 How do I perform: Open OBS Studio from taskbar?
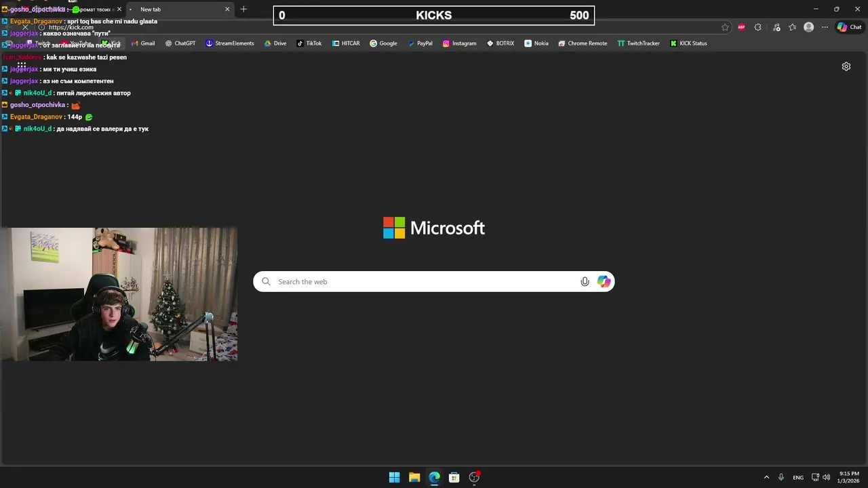(474, 477)
